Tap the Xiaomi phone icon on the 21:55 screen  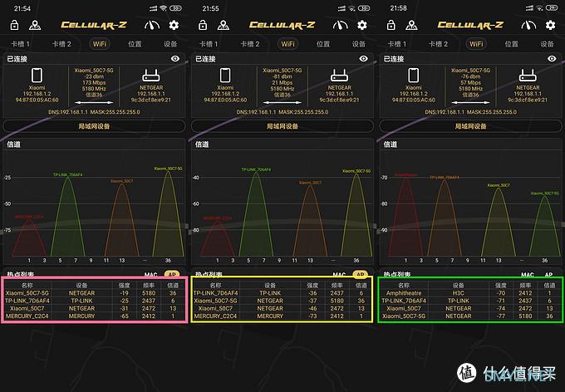pyautogui.click(x=225, y=76)
